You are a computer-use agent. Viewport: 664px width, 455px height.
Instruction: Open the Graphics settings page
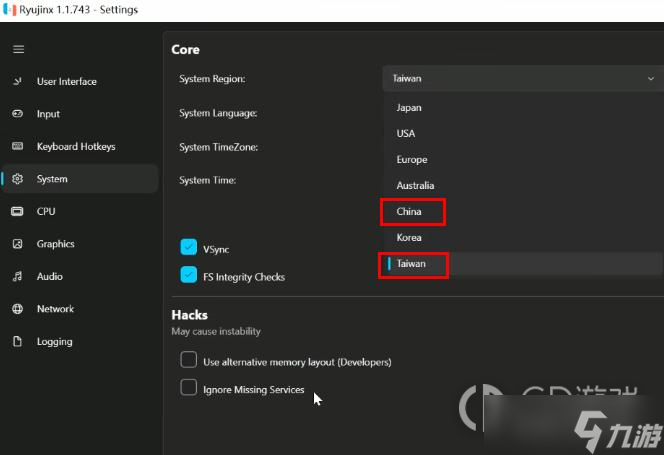coord(80,244)
